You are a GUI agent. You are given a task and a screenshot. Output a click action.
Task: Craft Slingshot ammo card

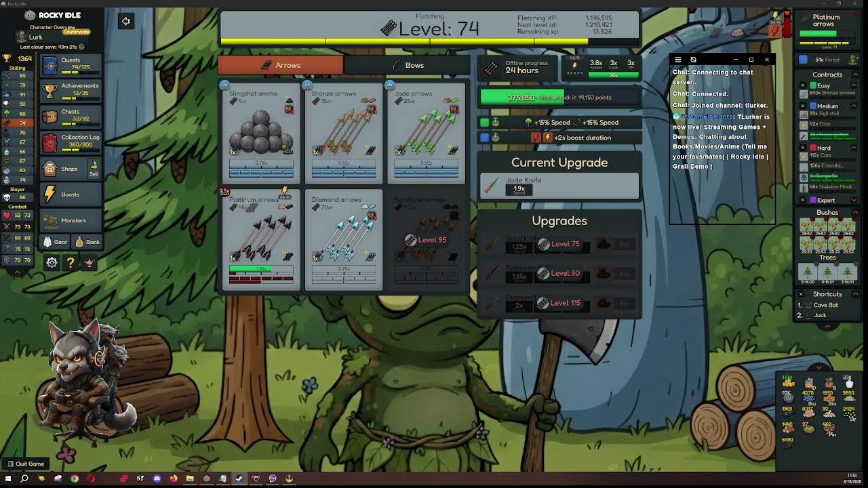pyautogui.click(x=261, y=132)
